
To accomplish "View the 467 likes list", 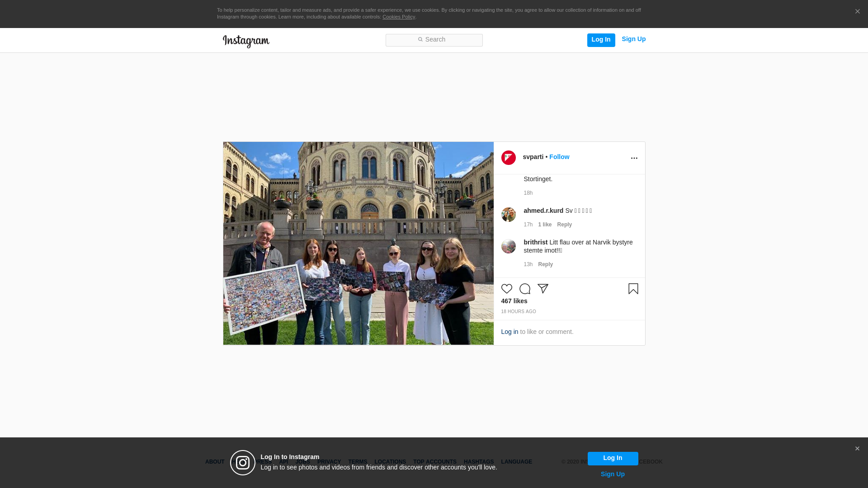I will click(x=514, y=301).
